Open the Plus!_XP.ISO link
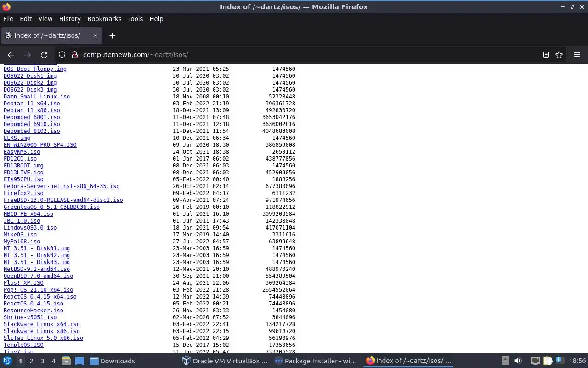 [23, 283]
